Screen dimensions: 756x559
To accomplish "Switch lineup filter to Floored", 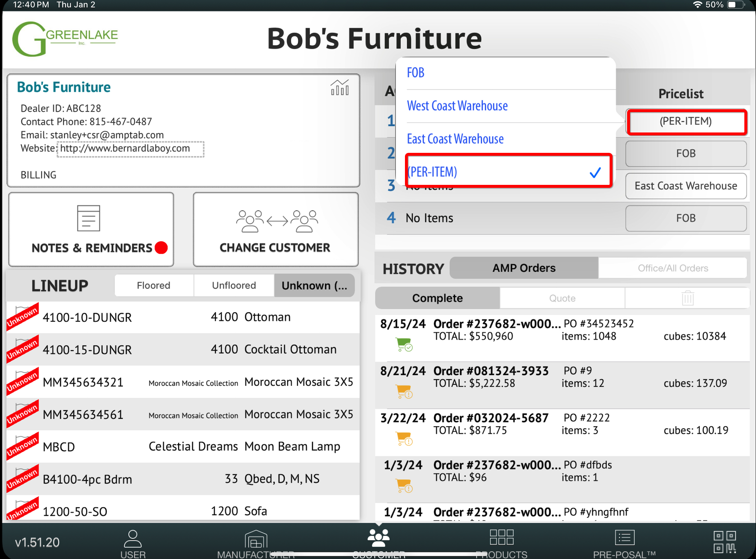I will click(154, 285).
